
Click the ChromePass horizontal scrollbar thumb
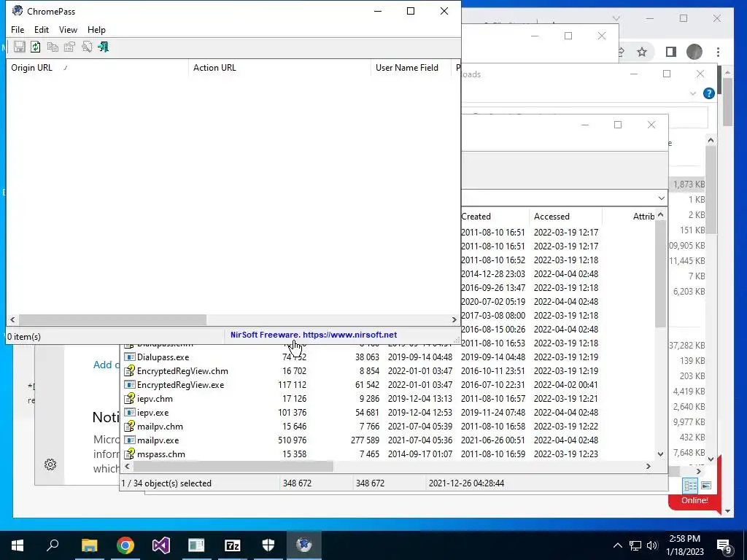pos(112,319)
